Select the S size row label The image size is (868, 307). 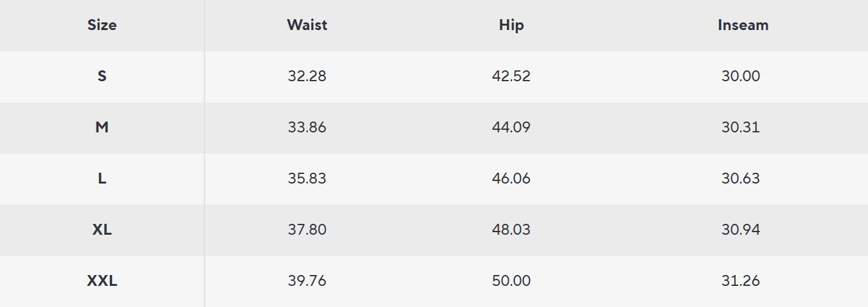pyautogui.click(x=102, y=76)
